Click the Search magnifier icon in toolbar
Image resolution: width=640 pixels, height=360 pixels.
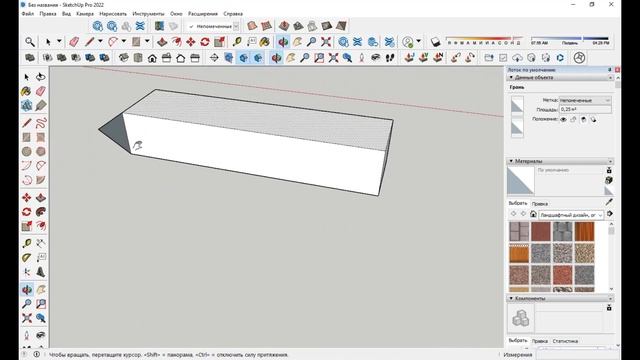click(30, 42)
